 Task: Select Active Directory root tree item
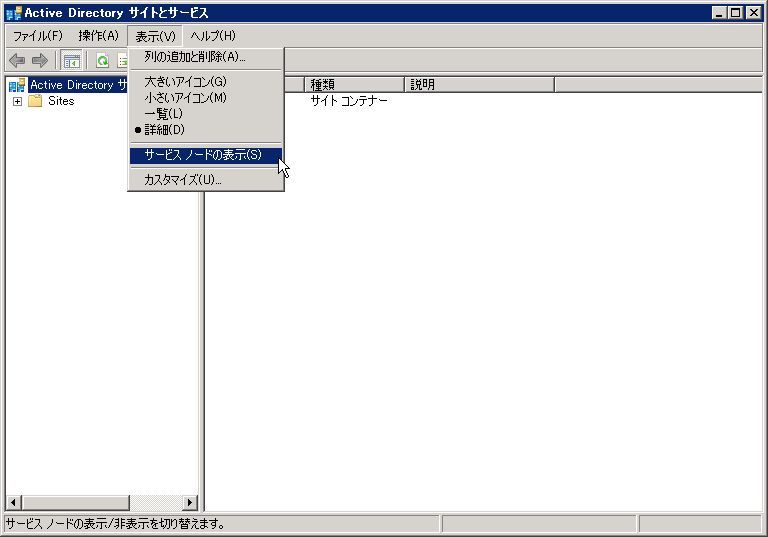78,85
